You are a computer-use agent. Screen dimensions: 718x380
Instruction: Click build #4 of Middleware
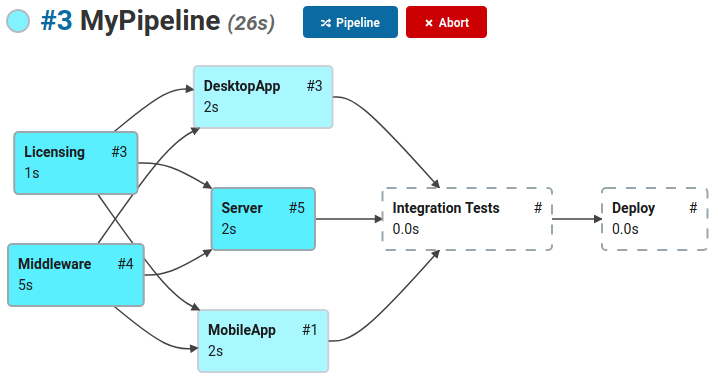click(x=125, y=264)
